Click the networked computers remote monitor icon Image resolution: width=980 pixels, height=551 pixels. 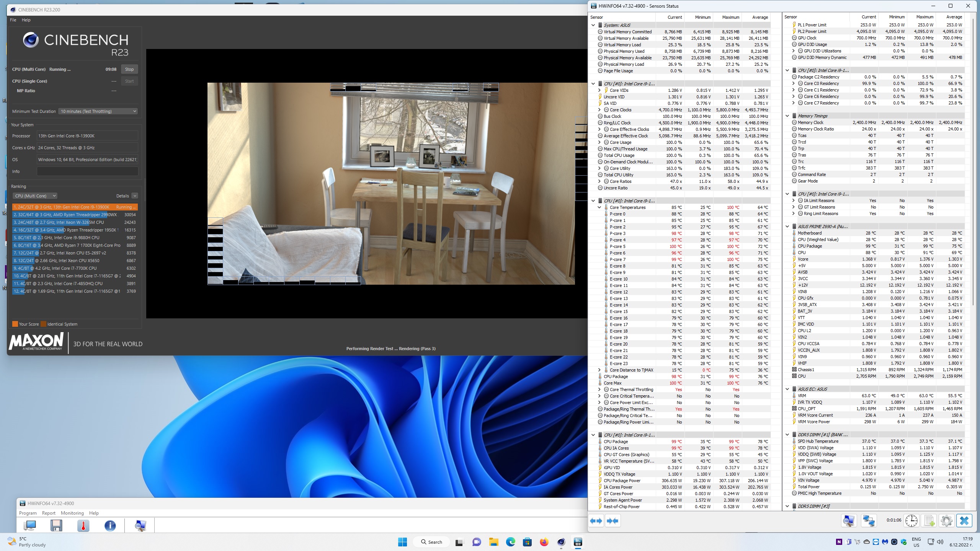[868, 520]
